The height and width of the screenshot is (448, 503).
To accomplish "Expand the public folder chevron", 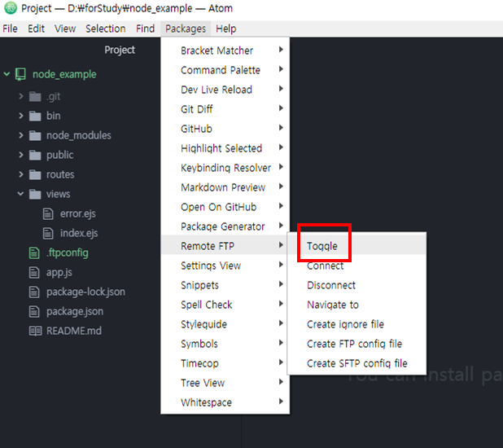I will (21, 155).
